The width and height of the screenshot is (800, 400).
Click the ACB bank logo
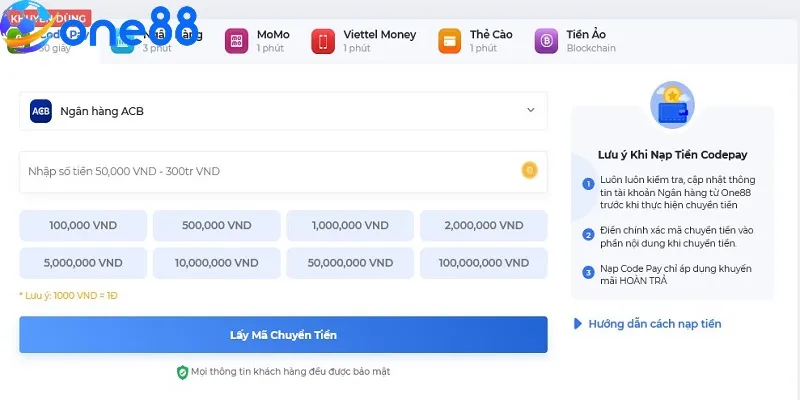41,111
